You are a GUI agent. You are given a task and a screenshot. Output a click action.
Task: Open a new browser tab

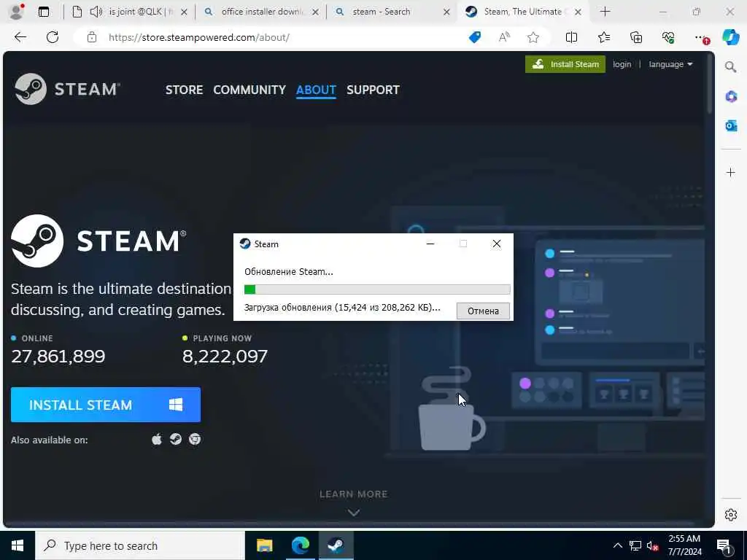tap(605, 12)
